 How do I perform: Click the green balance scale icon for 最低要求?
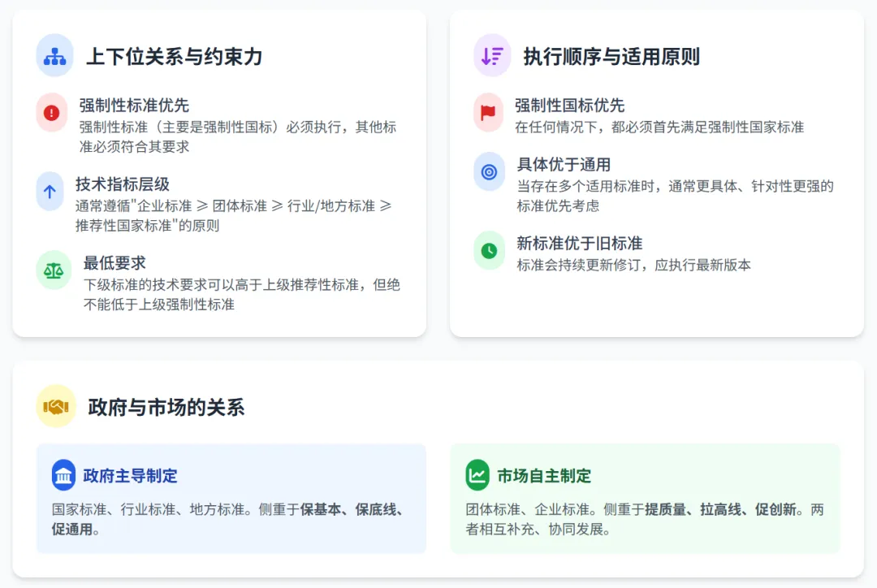54,270
